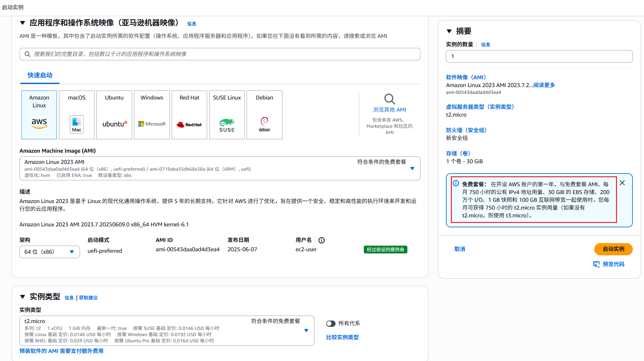
Task: Pick the Ubuntu image tile
Action: coord(114,115)
